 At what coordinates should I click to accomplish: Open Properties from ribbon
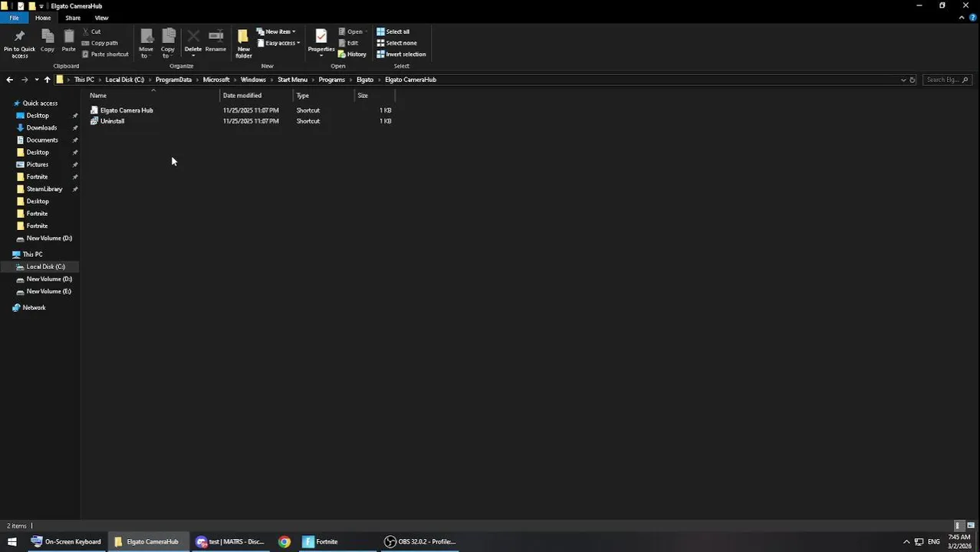tap(321, 43)
